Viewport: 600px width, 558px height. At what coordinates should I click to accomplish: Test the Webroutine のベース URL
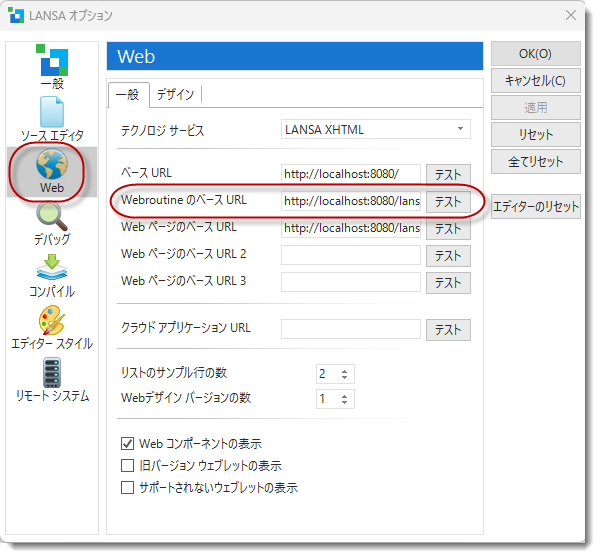pyautogui.click(x=448, y=202)
